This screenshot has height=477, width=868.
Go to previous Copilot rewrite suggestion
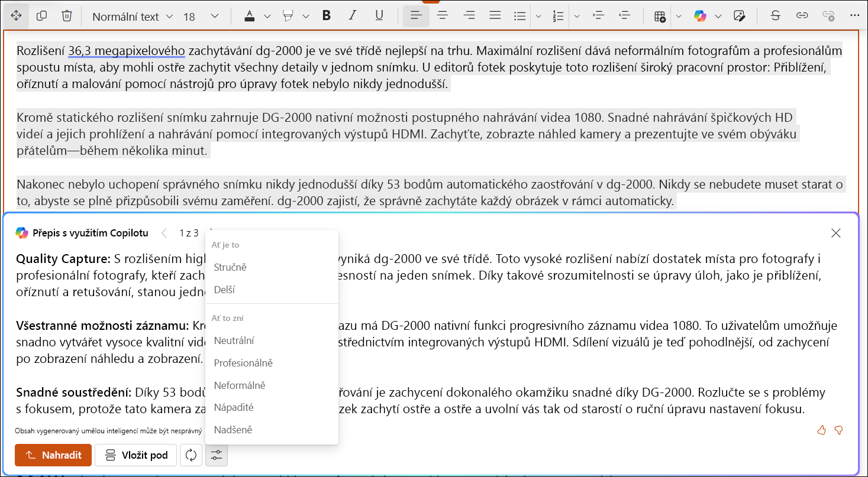click(x=164, y=233)
